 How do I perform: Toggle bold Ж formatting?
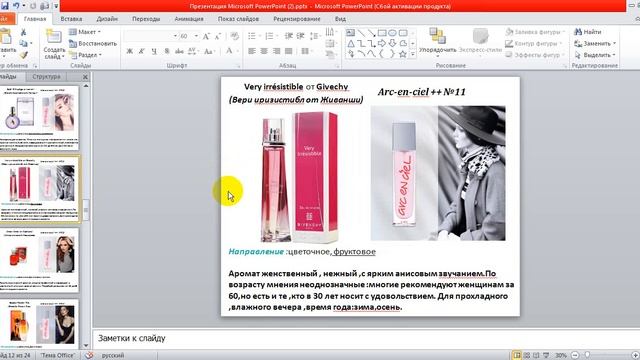[129, 51]
